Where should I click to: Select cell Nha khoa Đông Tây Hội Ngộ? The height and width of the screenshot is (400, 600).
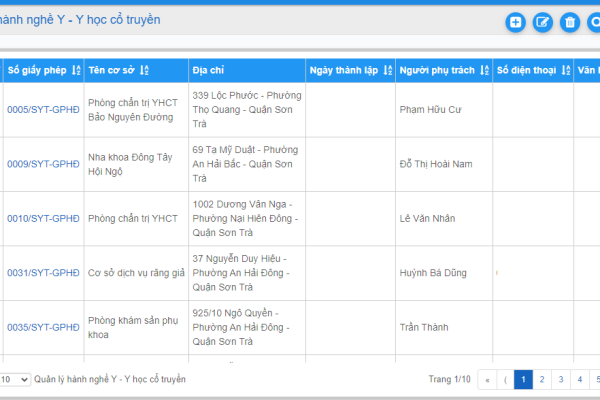pyautogui.click(x=136, y=164)
